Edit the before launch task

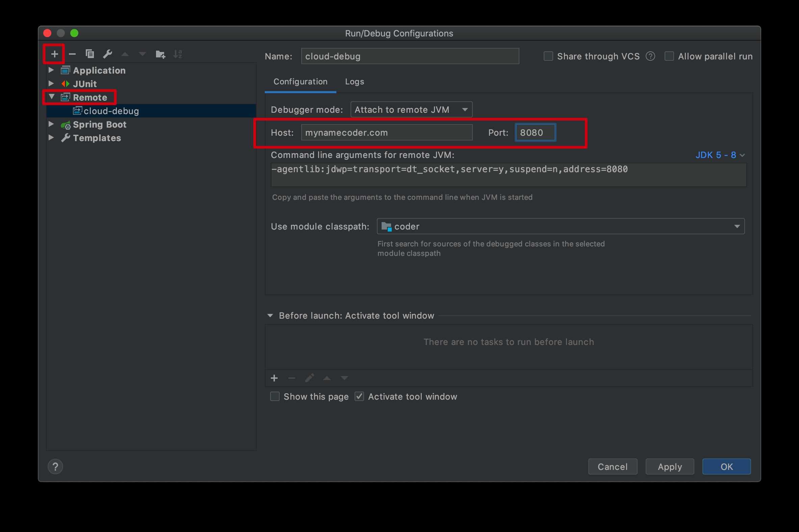[309, 378]
